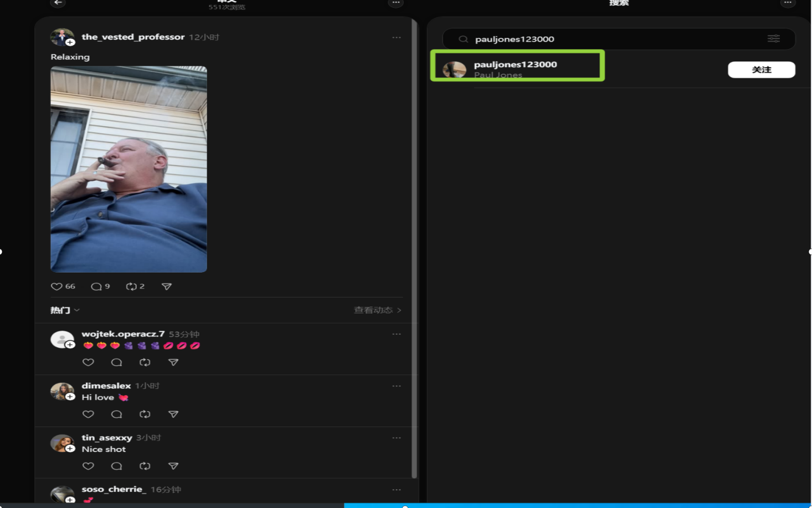The height and width of the screenshot is (508, 812).
Task: Open comments on the Relaxing post
Action: click(x=96, y=286)
